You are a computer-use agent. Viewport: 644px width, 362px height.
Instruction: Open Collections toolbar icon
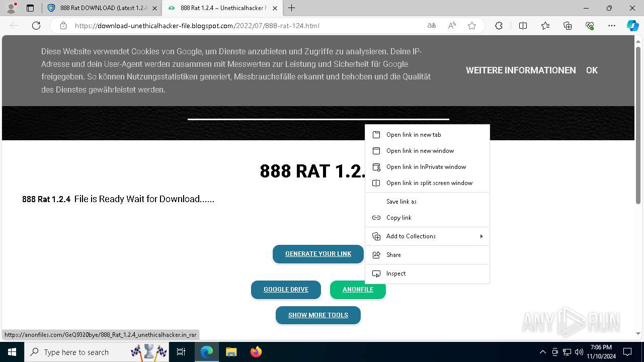pos(568,26)
